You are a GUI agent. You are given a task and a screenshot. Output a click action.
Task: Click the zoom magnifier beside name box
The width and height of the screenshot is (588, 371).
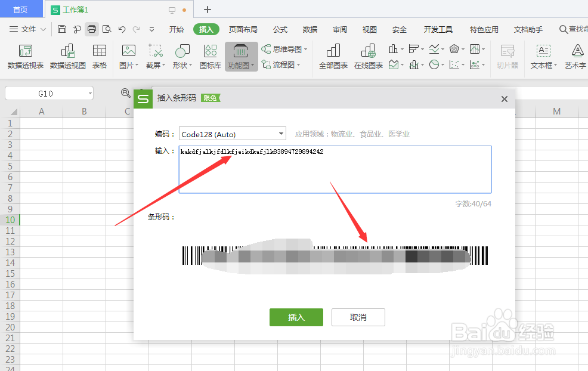(x=126, y=92)
